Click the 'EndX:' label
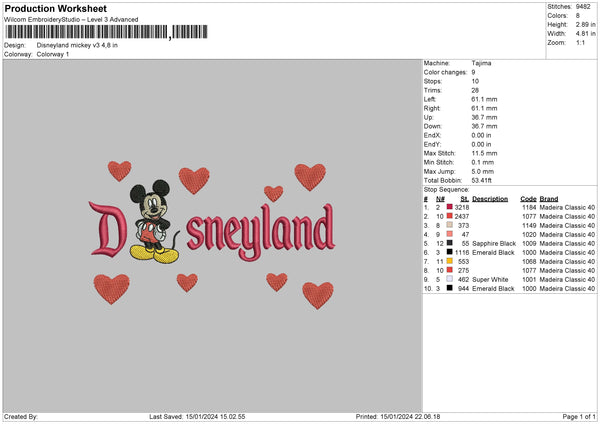This screenshot has width=600, height=424. click(432, 135)
